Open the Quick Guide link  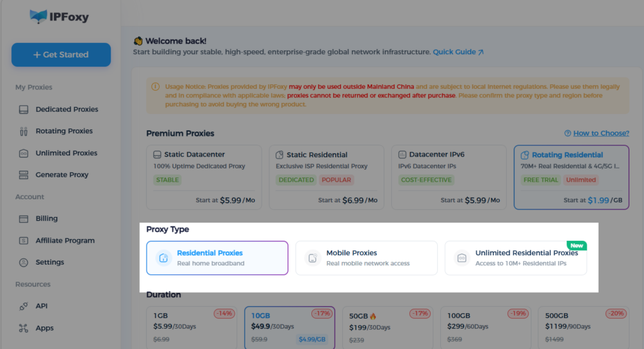458,52
